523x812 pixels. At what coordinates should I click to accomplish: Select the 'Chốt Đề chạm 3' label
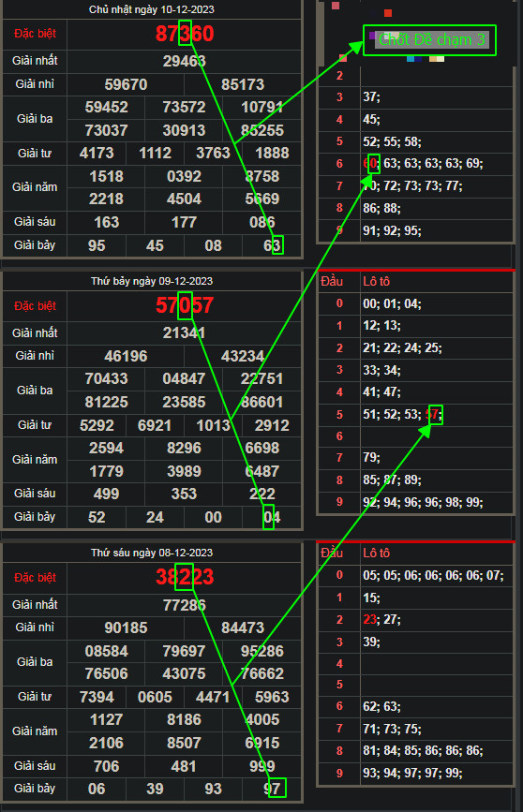tap(432, 39)
